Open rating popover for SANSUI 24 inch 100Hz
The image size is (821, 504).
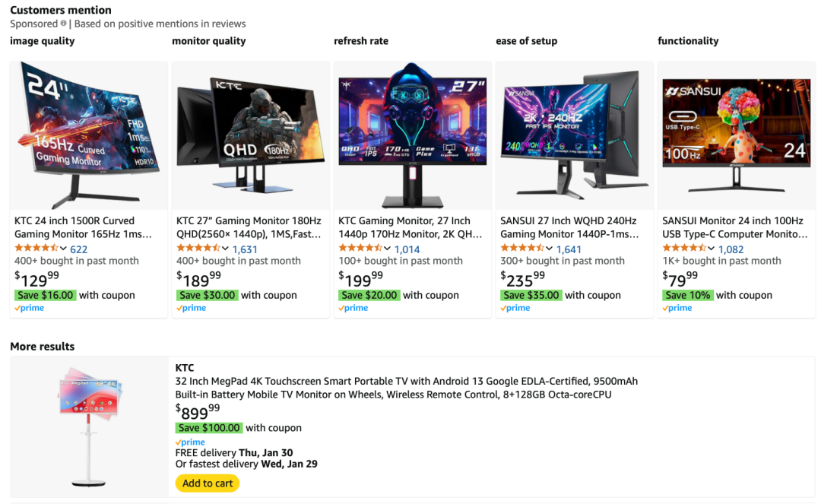coord(711,249)
